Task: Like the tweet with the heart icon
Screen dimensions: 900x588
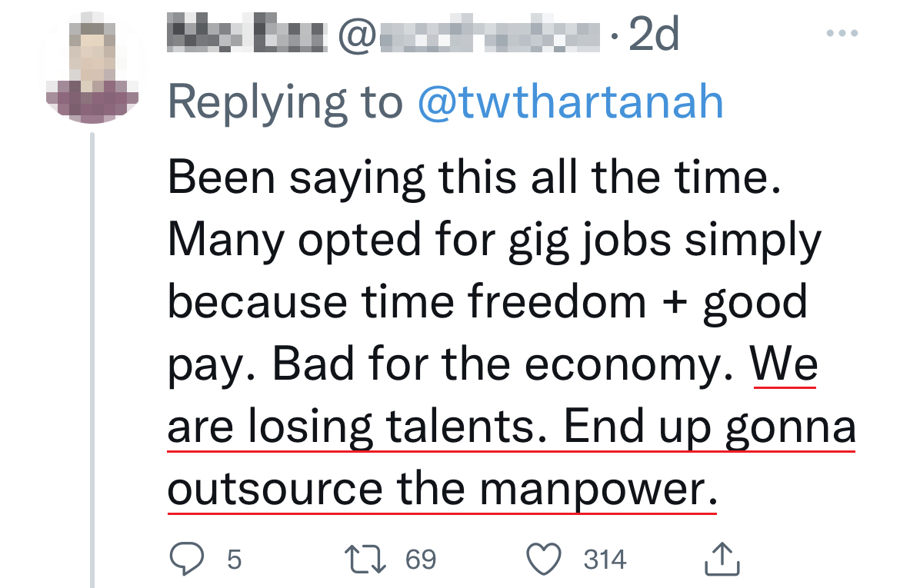Action: [546, 559]
